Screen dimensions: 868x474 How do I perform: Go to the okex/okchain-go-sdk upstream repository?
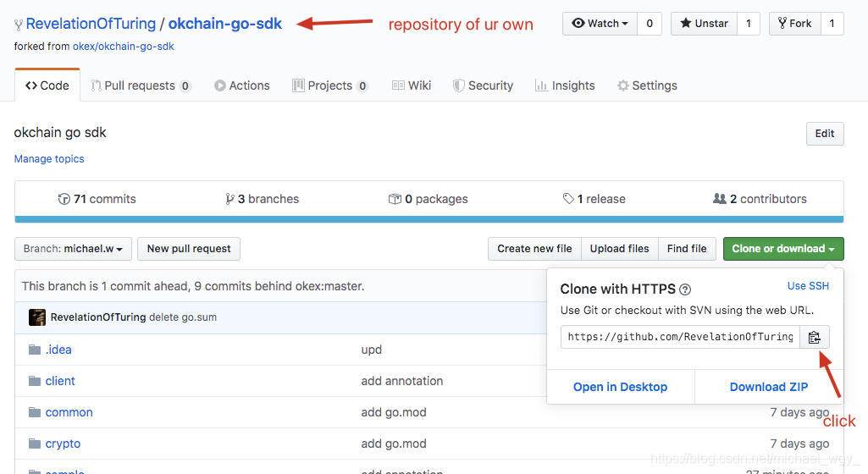[123, 47]
